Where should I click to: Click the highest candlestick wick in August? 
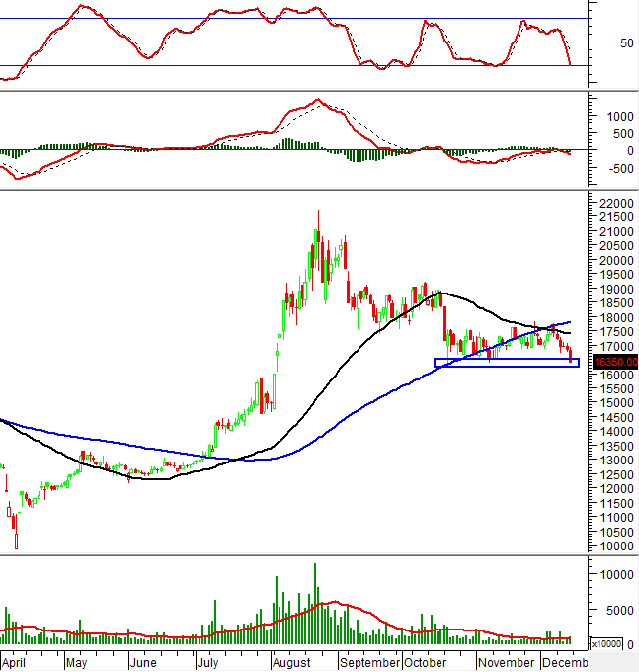pos(318,211)
